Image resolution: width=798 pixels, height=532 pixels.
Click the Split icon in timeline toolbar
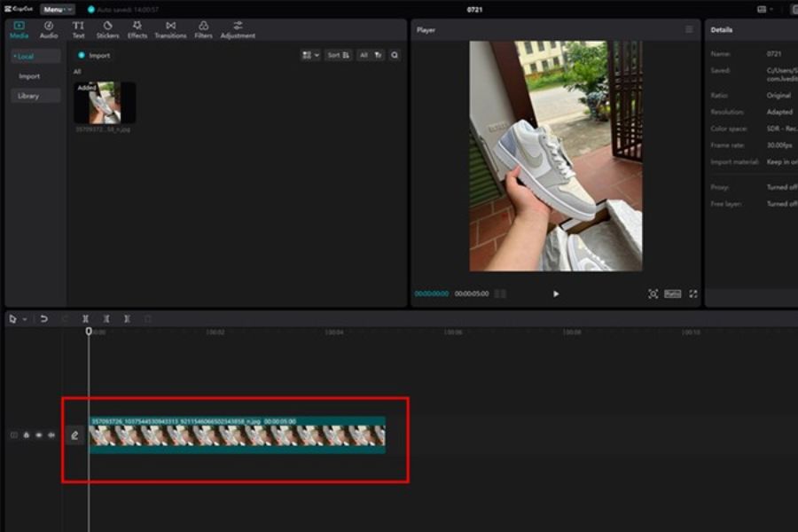(85, 318)
